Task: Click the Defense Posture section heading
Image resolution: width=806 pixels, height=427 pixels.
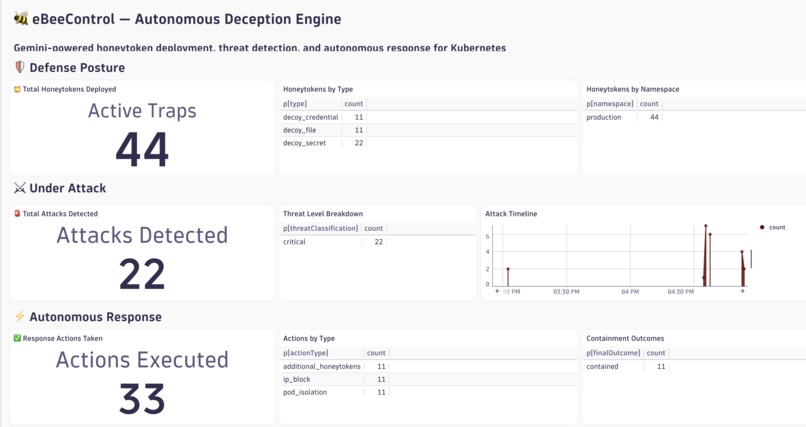Action: (x=77, y=68)
